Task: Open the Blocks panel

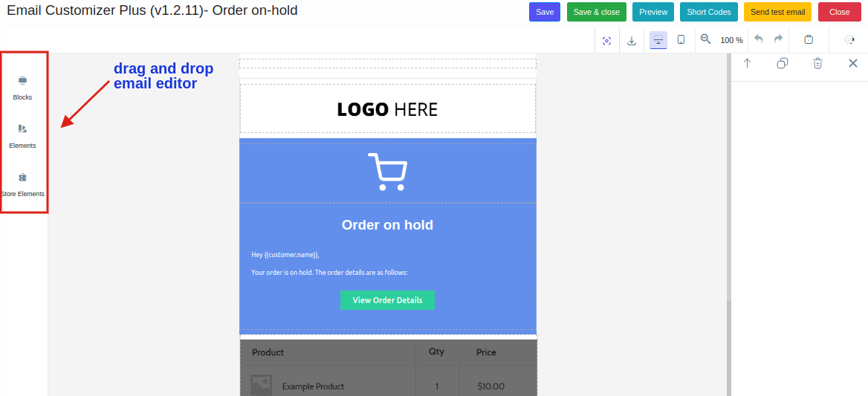Action: 22,87
